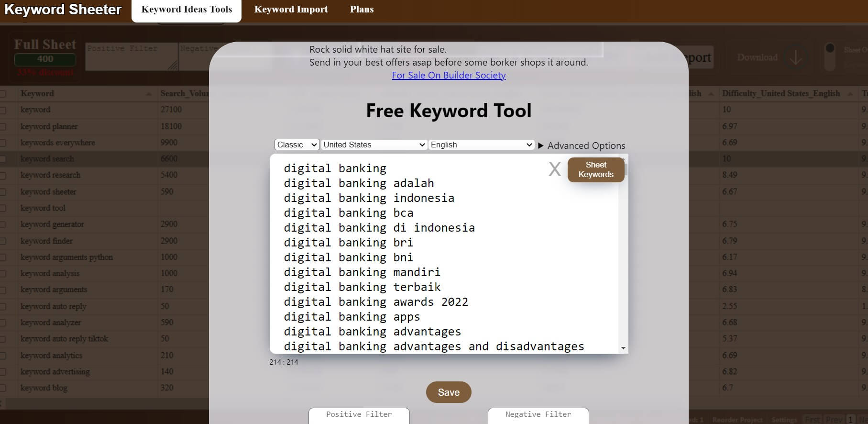Open the Classic mode dropdown
Viewport: 868px width, 424px height.
coord(297,145)
